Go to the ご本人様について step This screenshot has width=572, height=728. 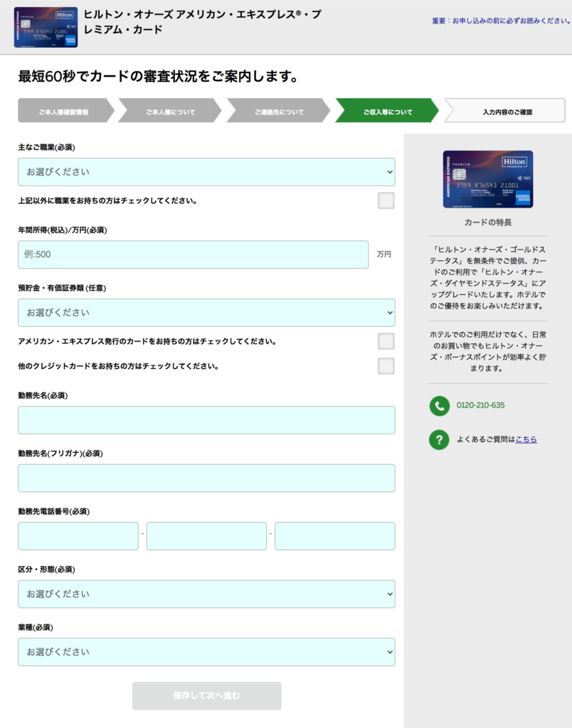[170, 110]
